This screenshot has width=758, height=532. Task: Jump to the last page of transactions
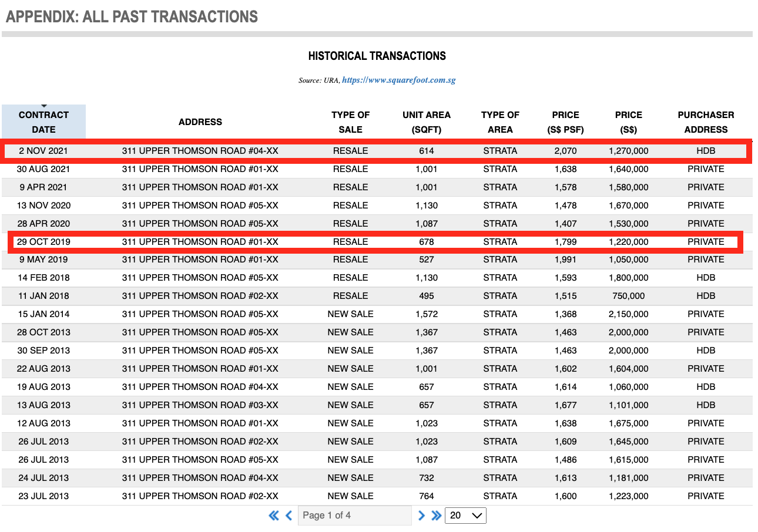tap(436, 516)
